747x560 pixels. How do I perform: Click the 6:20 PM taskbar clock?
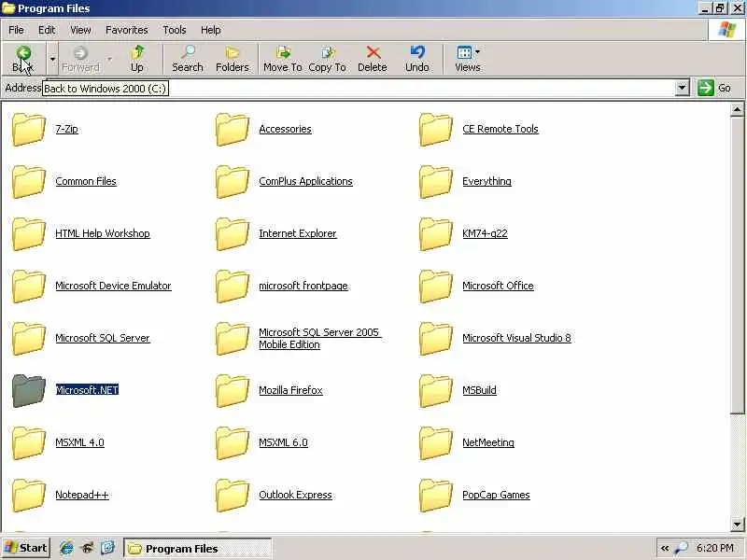pos(714,548)
